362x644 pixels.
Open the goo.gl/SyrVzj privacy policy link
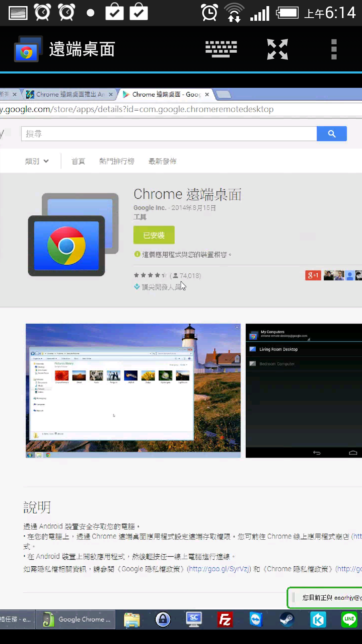219,569
